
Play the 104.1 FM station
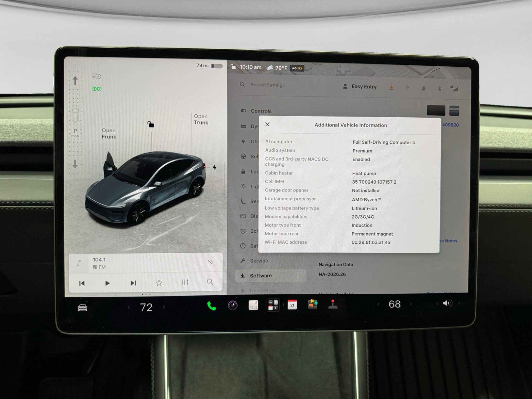tap(107, 283)
